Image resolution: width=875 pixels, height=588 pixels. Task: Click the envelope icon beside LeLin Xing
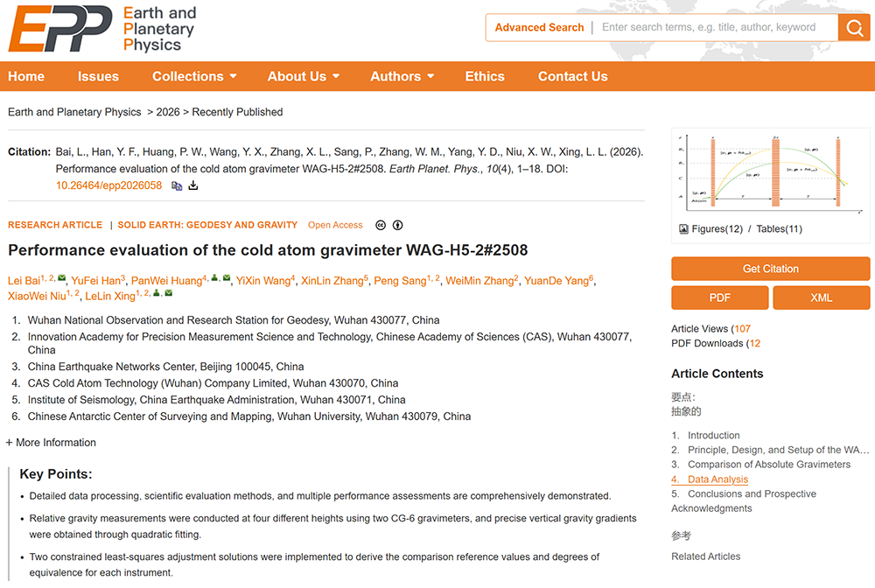(x=169, y=293)
